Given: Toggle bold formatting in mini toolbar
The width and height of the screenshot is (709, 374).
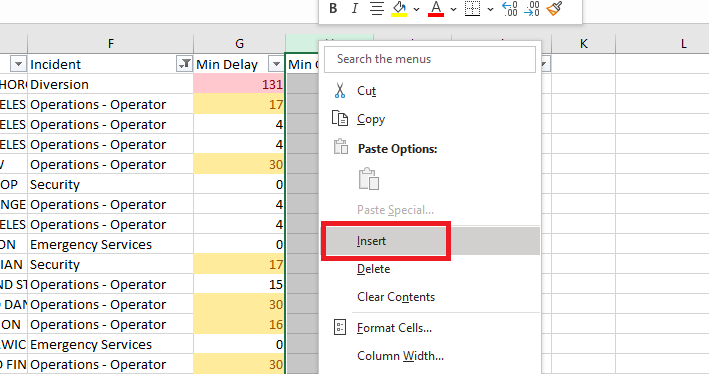Looking at the screenshot, I should click(x=333, y=8).
